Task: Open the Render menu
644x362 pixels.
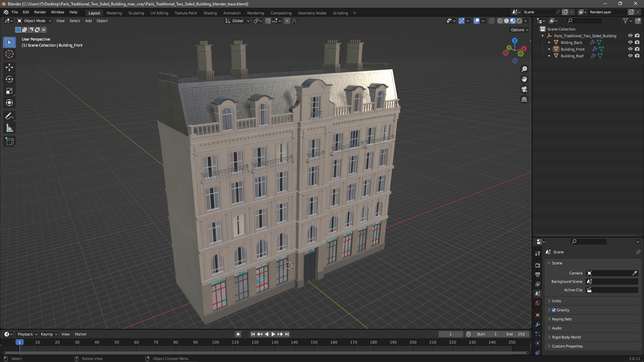Action: pyautogui.click(x=40, y=12)
